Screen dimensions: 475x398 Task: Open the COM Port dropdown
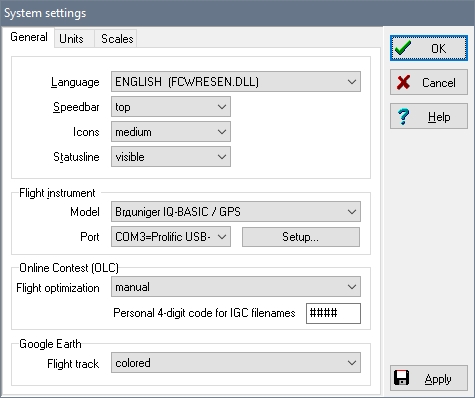pos(171,237)
